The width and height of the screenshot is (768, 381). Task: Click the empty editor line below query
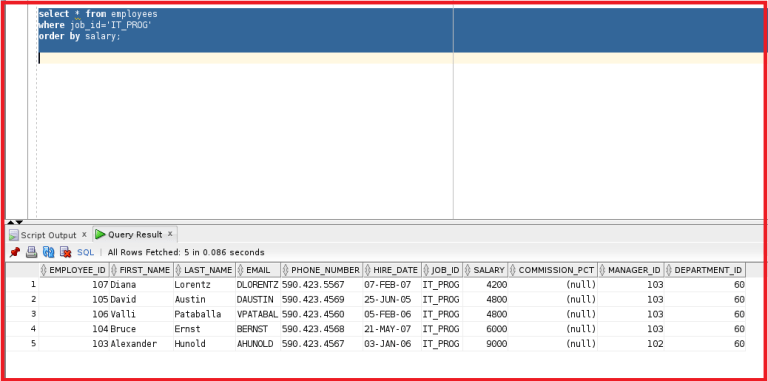pos(401,58)
